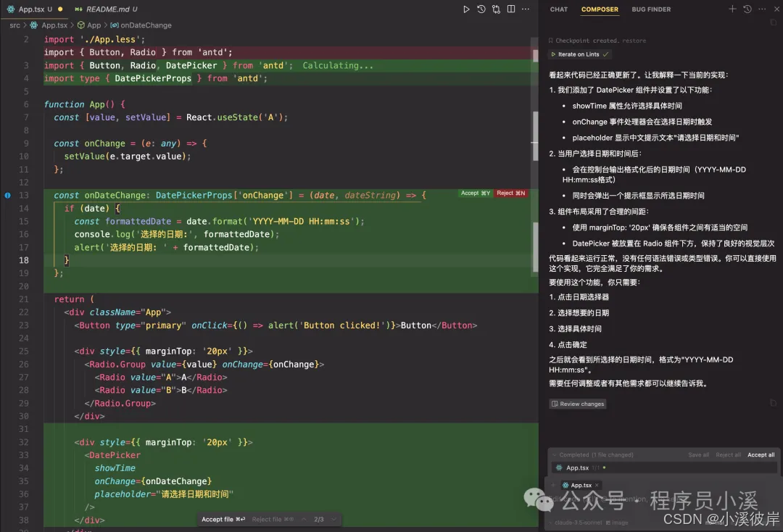Click 'Checkpoint created.' text
This screenshot has width=783, height=532.
[587, 41]
